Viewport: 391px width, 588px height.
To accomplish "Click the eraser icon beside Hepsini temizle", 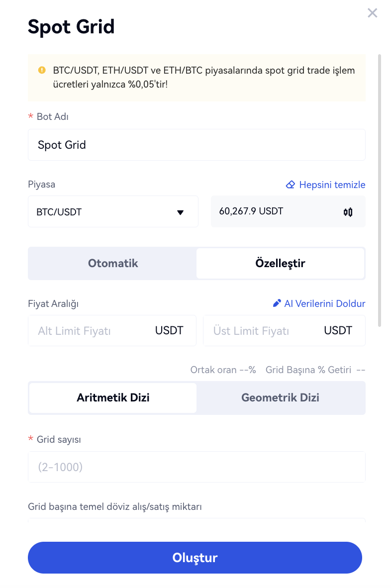I will tap(291, 185).
